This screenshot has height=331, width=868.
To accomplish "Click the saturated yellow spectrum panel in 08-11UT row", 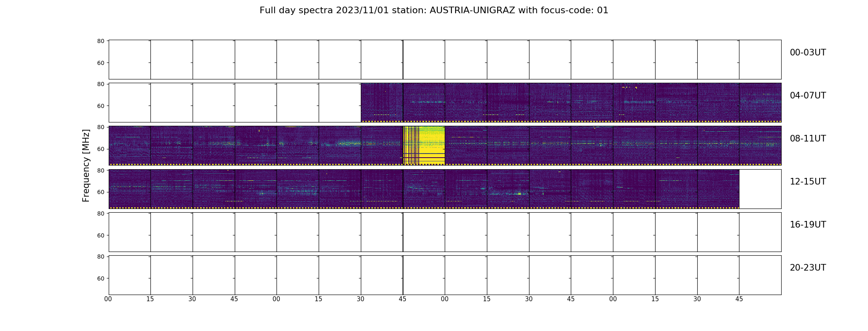I will (424, 146).
